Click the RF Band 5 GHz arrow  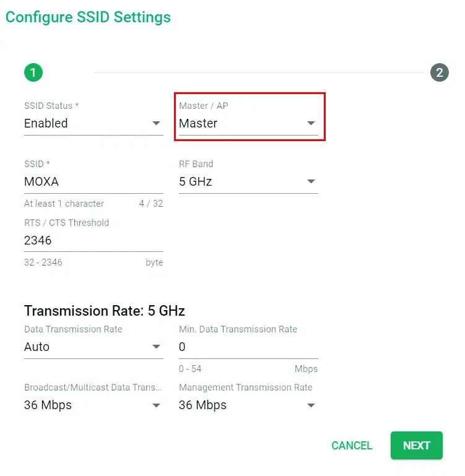pos(311,181)
